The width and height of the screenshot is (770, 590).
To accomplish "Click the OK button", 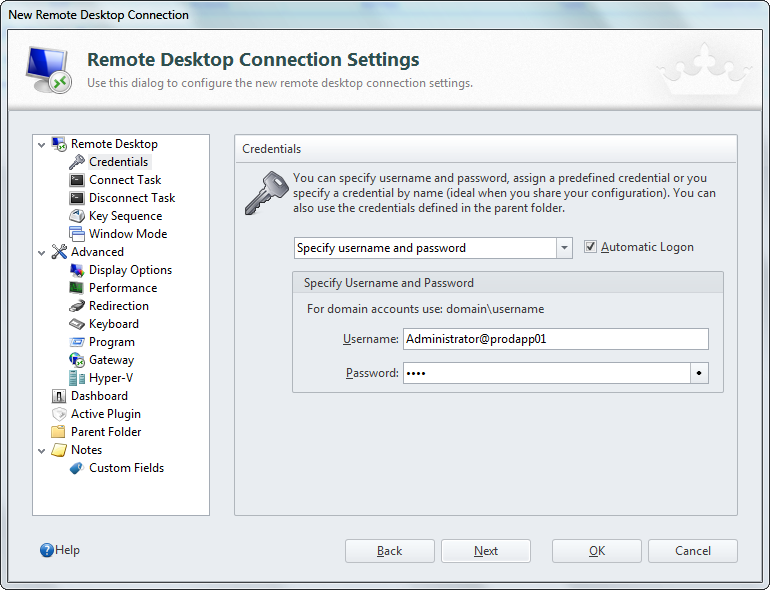I will [596, 551].
